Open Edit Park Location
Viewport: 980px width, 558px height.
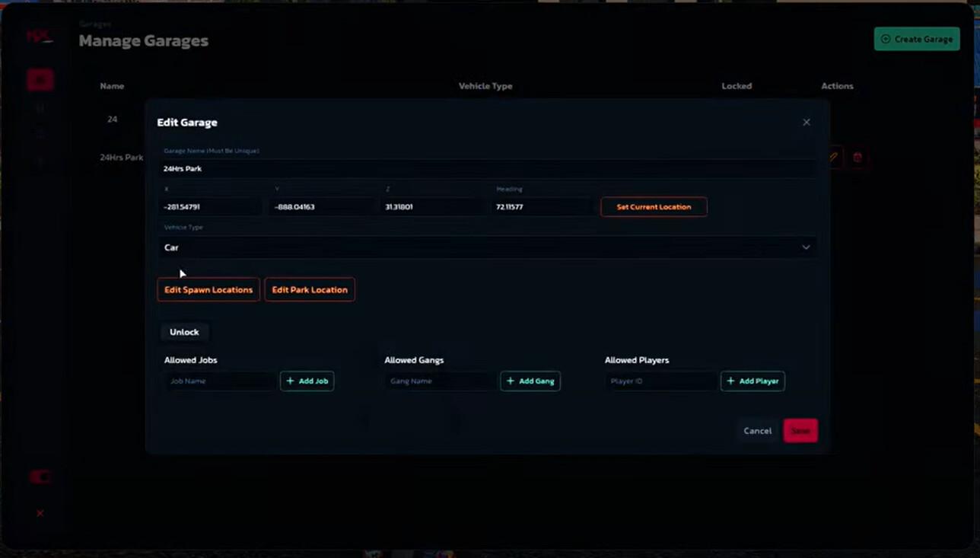click(310, 289)
